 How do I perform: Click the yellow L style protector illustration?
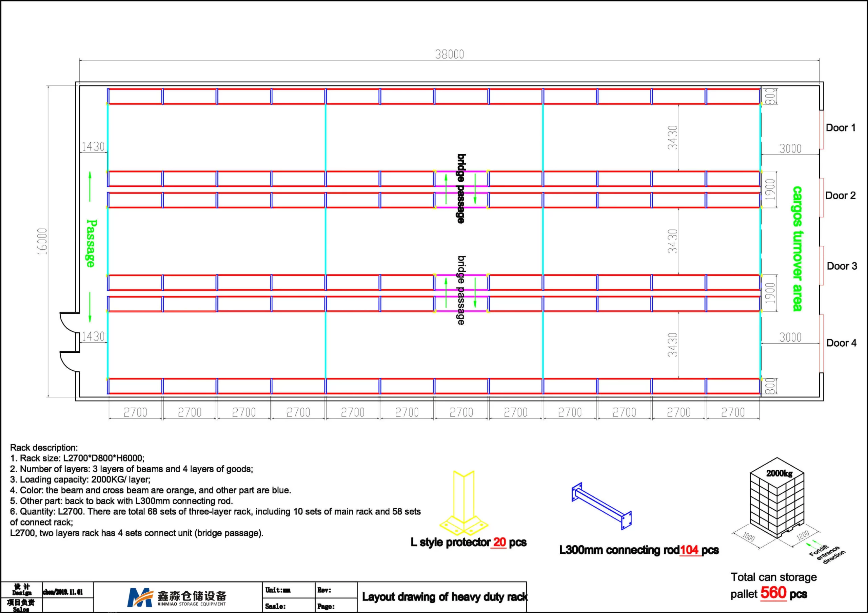(x=464, y=503)
